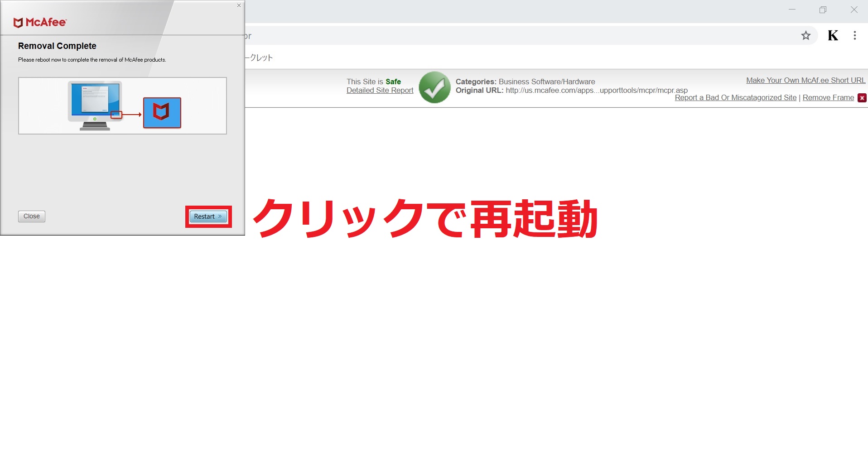Viewport: 868px width, 462px height.
Task: Click the Close button in McAfee dialog
Action: pos(32,216)
